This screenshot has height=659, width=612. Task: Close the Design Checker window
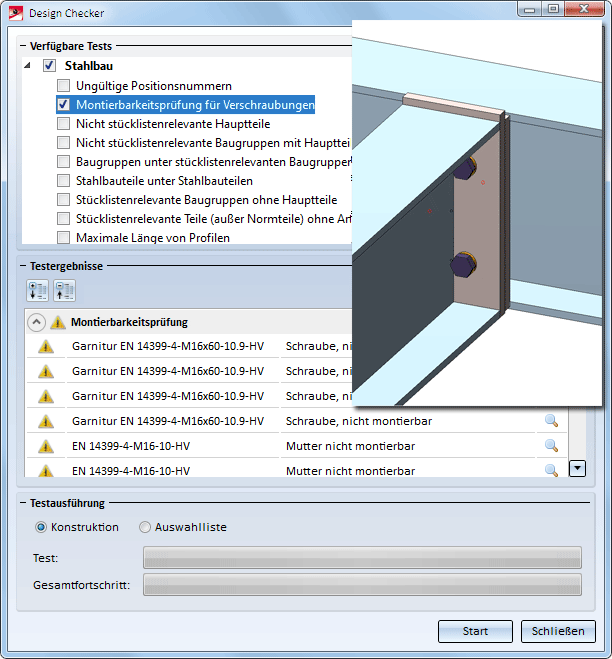pos(584,9)
